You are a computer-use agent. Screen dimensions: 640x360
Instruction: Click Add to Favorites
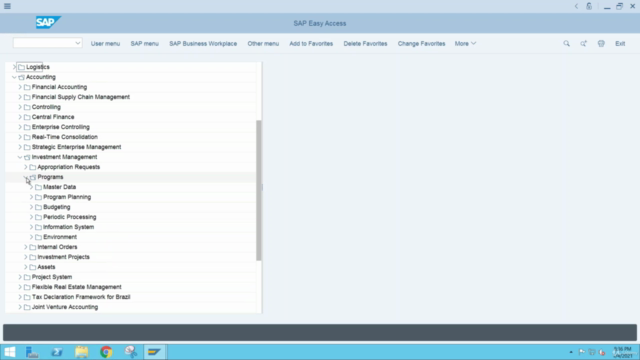(x=311, y=43)
